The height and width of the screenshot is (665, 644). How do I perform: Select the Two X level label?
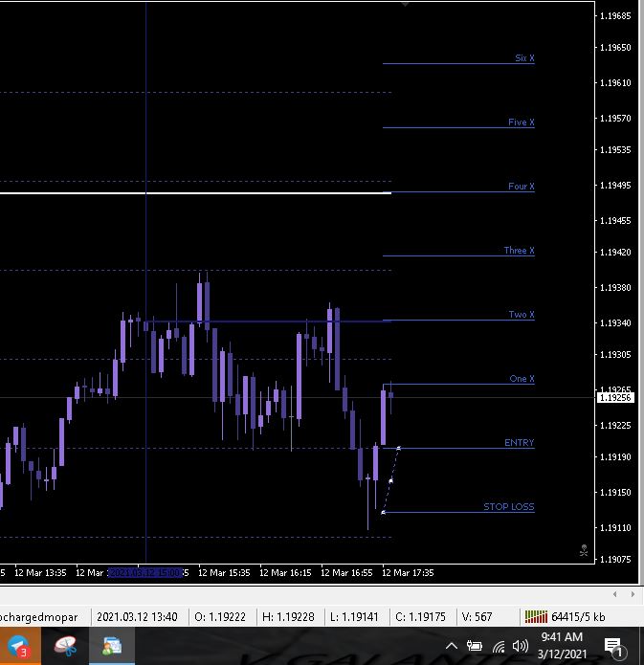pyautogui.click(x=522, y=314)
